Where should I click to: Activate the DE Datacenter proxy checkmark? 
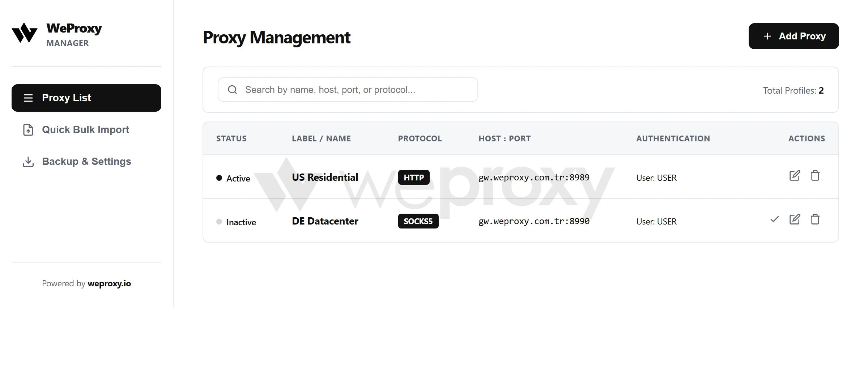coord(774,219)
